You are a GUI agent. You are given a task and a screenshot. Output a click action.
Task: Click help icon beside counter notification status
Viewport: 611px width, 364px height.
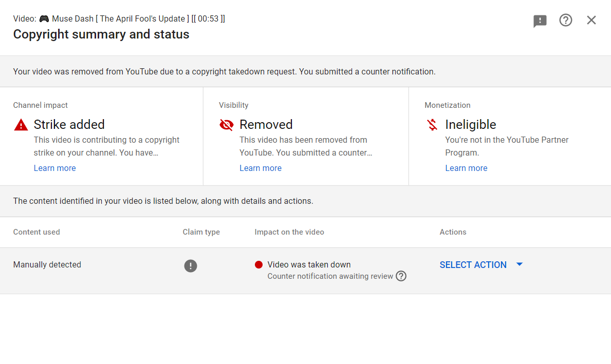(x=401, y=276)
